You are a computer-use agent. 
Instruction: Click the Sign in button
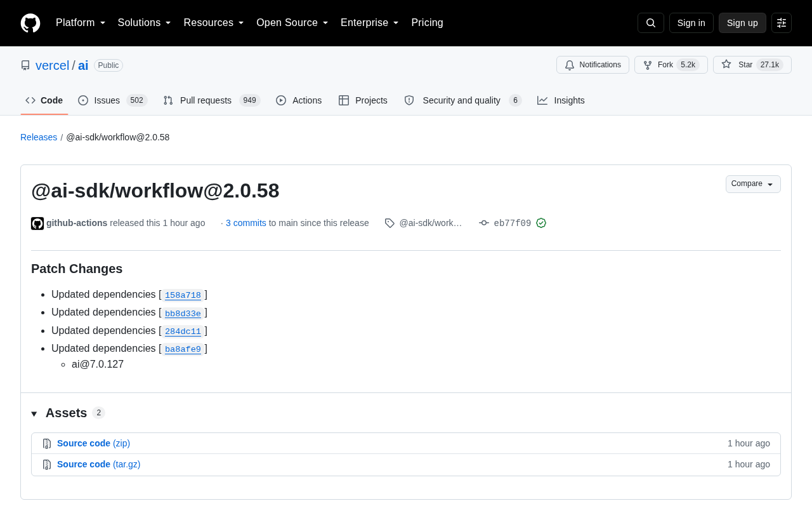[x=691, y=23]
